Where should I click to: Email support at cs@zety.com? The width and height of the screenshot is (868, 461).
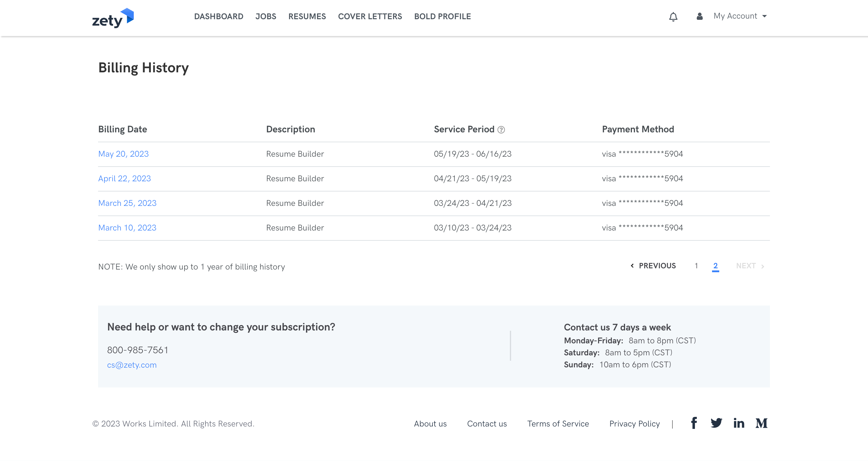point(132,365)
